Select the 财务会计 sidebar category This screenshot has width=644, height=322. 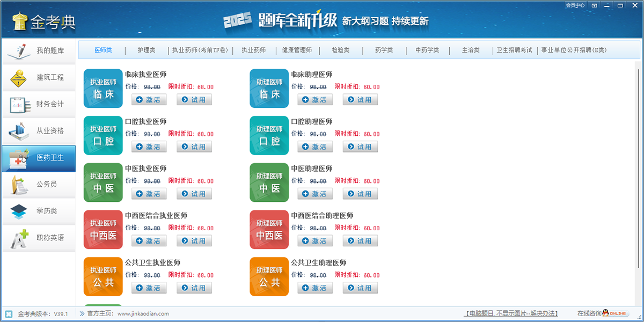click(38, 105)
